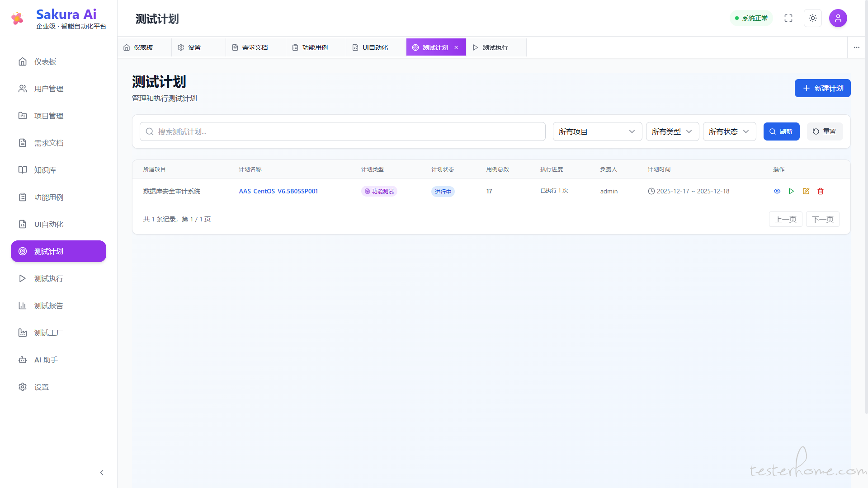Toggle light/dark theme sun icon
The height and width of the screenshot is (488, 868).
pos(813,18)
